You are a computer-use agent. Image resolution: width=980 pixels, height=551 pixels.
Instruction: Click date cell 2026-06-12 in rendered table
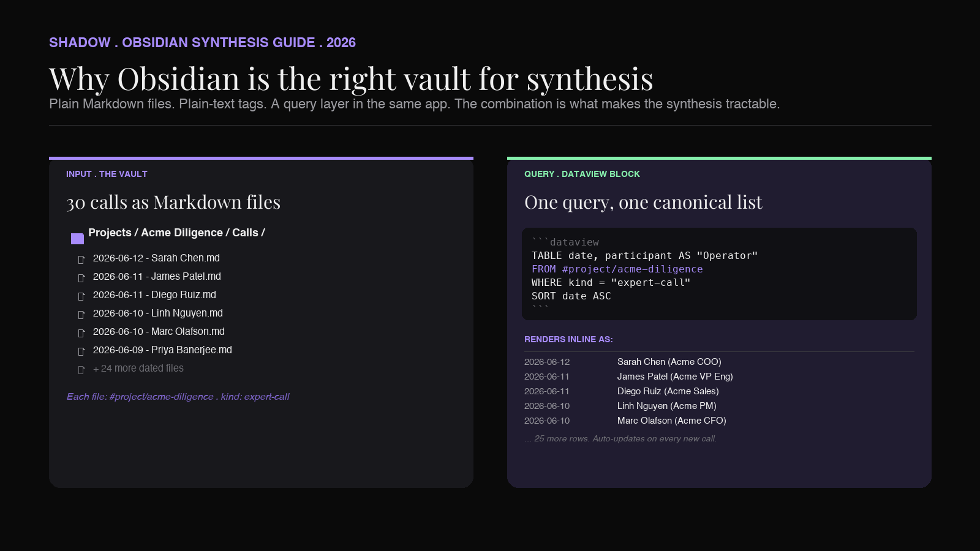[x=547, y=362]
